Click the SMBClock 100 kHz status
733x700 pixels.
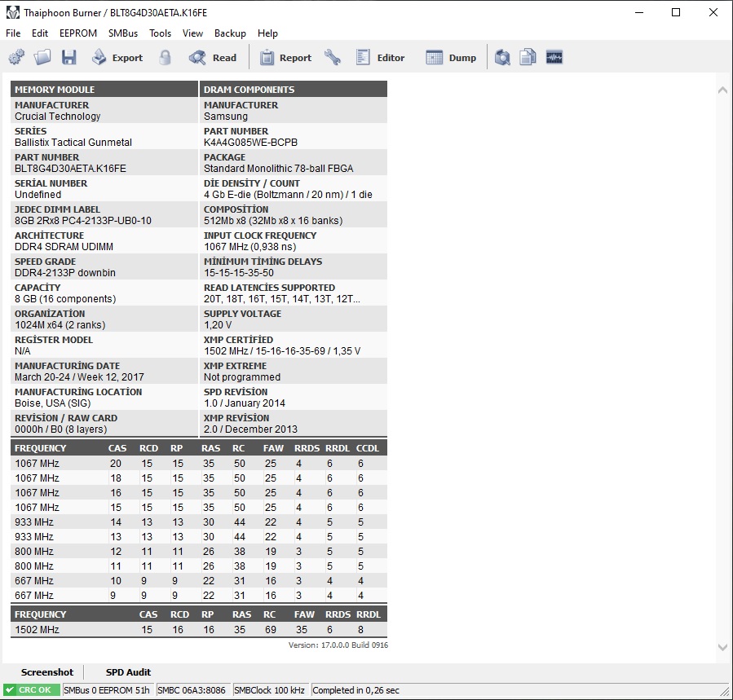(269, 689)
